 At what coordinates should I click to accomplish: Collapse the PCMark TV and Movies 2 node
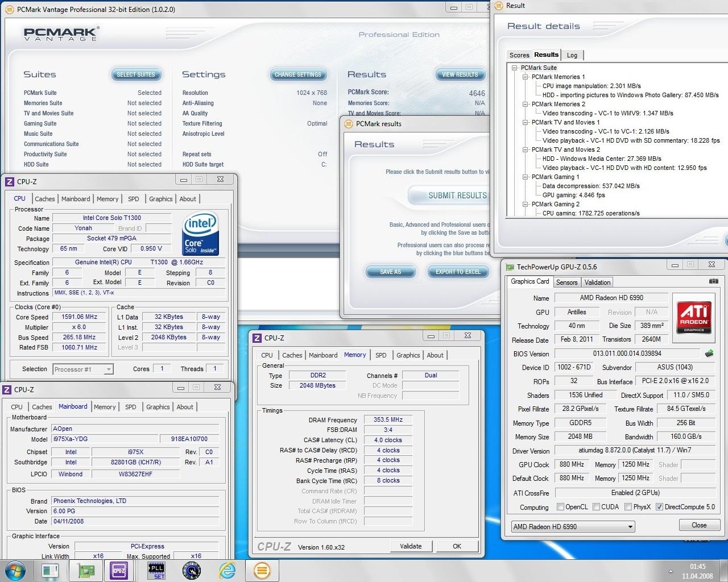[526, 149]
